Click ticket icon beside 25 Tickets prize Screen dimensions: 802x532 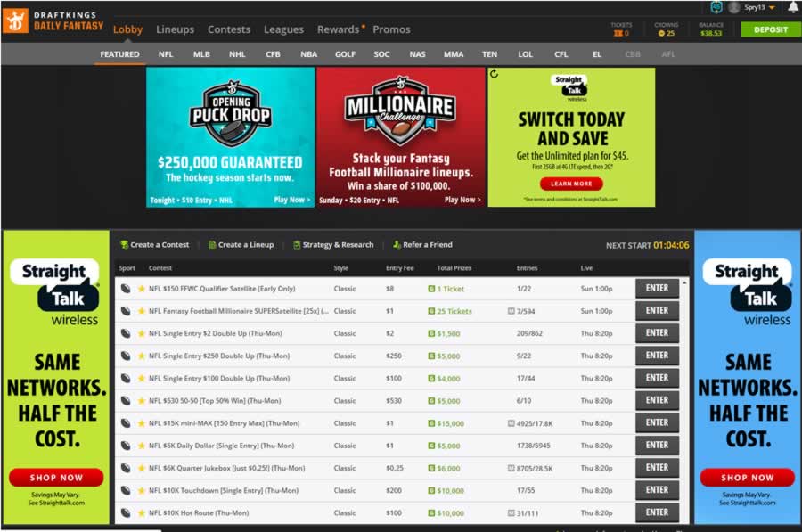(x=431, y=311)
